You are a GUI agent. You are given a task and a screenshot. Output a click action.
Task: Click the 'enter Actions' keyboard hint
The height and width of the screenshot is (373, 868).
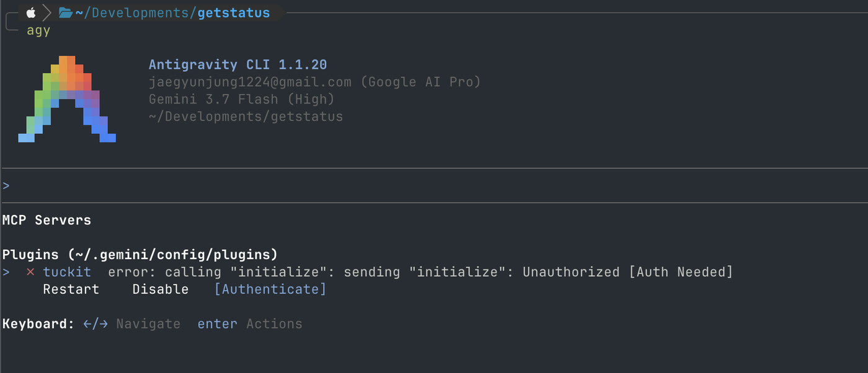pyautogui.click(x=250, y=324)
